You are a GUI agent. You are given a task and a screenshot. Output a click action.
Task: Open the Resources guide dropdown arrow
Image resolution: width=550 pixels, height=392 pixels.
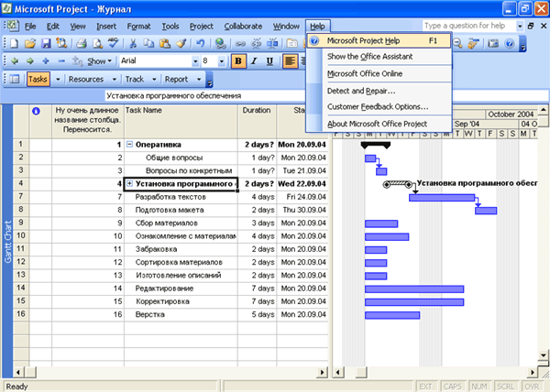coord(115,80)
